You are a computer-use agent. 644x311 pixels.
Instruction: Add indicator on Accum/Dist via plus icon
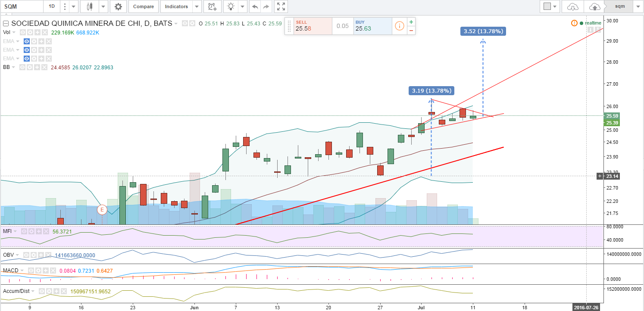(x=56, y=291)
